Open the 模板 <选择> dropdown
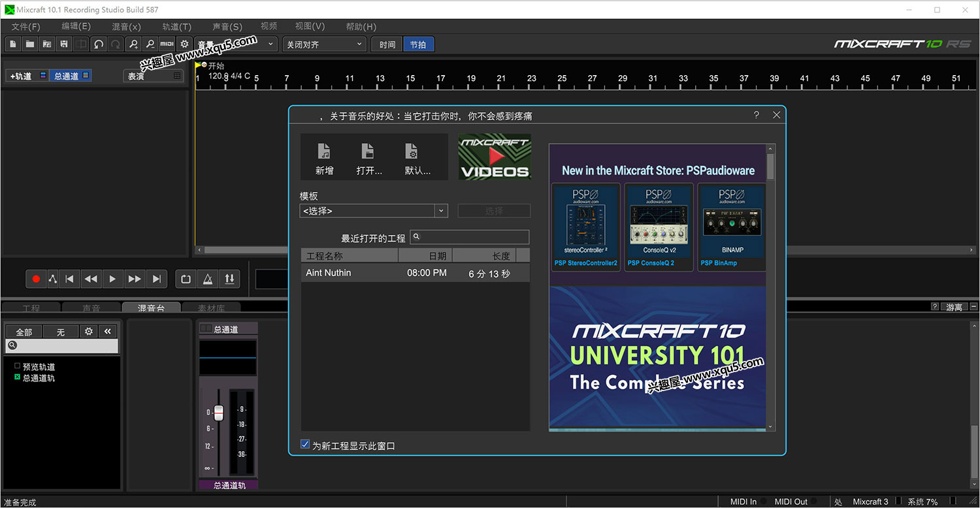 click(374, 211)
